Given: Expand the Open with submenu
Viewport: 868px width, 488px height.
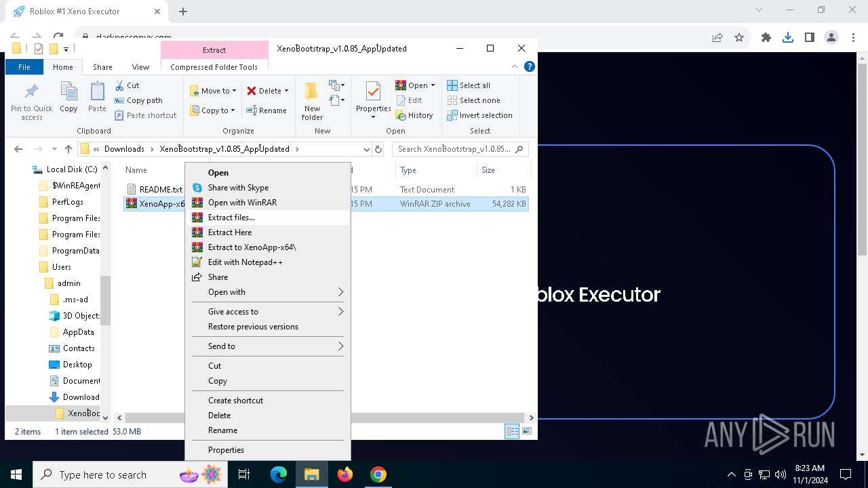Looking at the screenshot, I should click(268, 292).
